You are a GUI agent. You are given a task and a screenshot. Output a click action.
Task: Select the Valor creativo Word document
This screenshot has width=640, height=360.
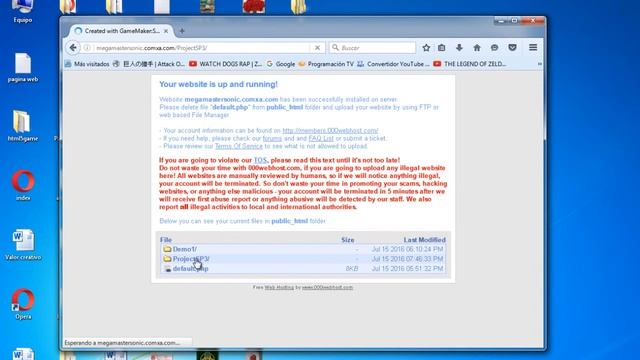pos(23,245)
